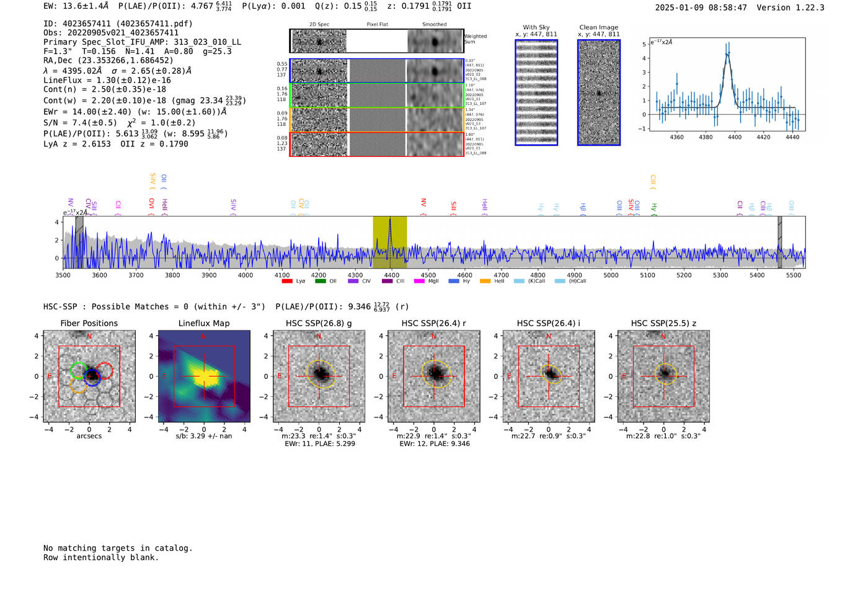Click "EWr: 12, PLAE: 9.346" under r-band
Image resolution: width=868 pixels, height=591 pixels.
point(435,444)
